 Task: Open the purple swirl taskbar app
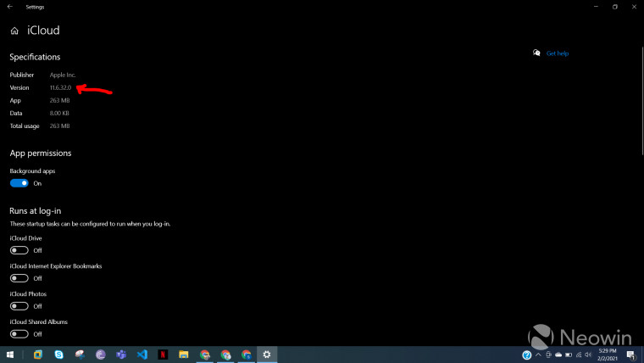click(x=101, y=355)
